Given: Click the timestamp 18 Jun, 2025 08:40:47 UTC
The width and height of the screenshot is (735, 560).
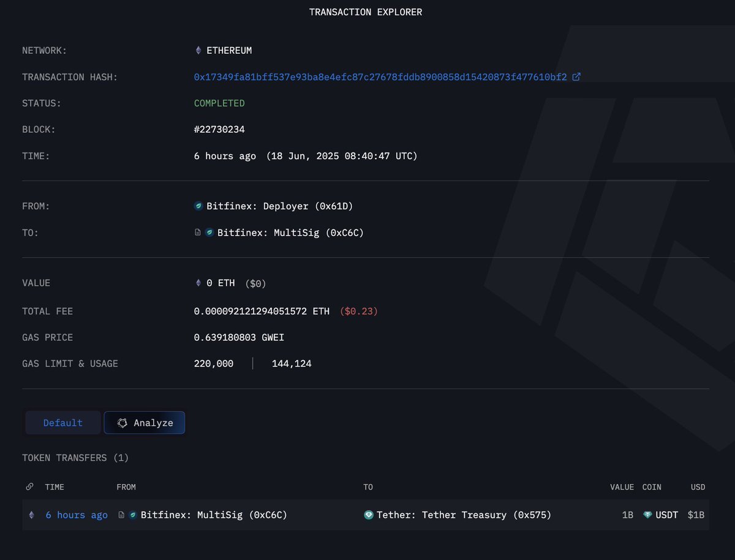Looking at the screenshot, I should pyautogui.click(x=342, y=156).
